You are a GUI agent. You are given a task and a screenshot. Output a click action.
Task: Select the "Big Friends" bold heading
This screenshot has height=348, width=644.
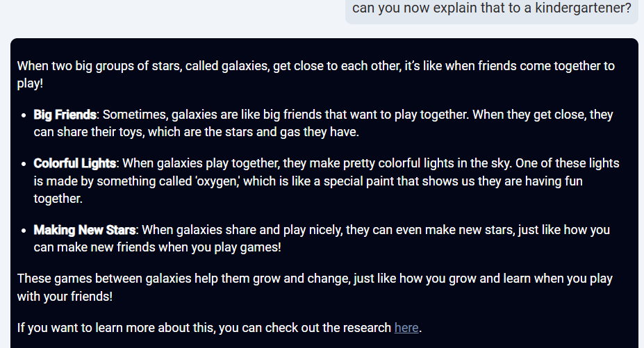click(65, 115)
